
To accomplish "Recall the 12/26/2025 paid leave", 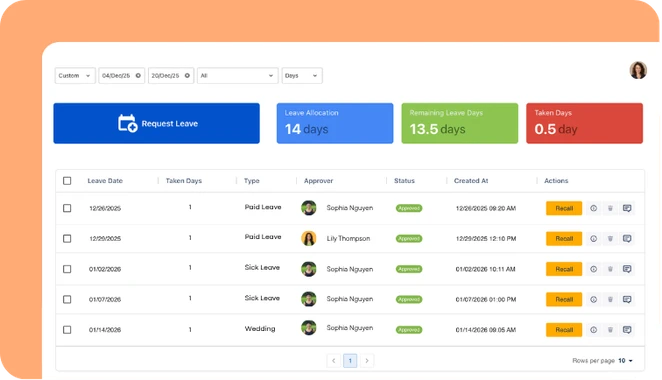I will pos(564,208).
